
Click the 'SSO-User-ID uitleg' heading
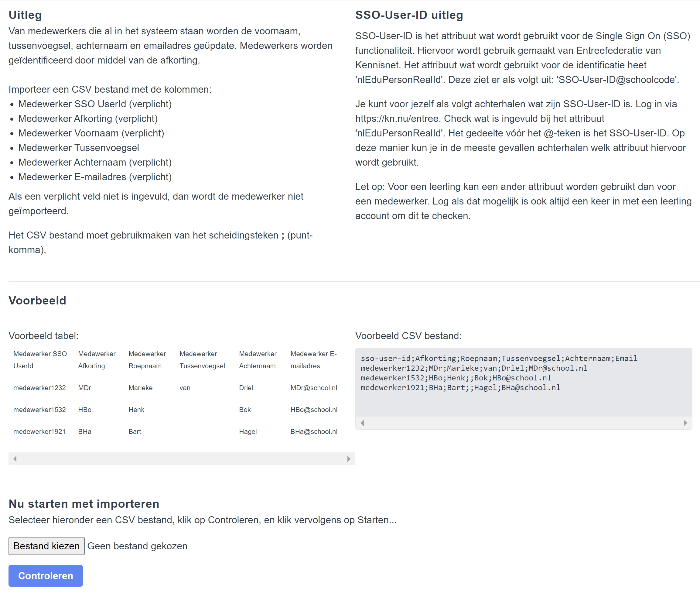[x=409, y=15]
